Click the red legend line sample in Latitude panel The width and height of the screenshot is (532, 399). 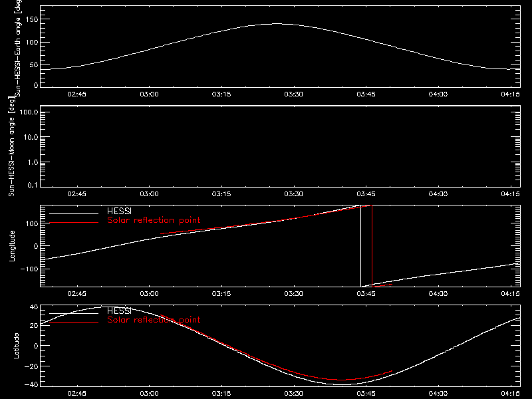click(x=74, y=322)
